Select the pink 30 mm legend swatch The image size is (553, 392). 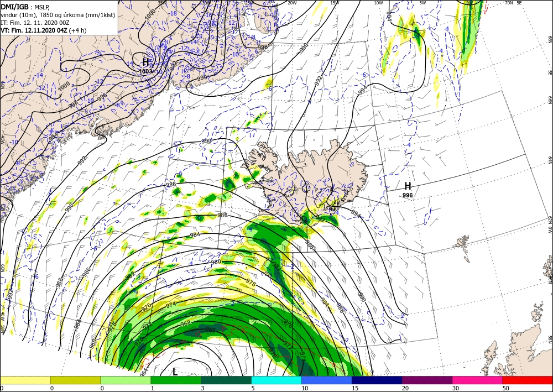pos(478,380)
